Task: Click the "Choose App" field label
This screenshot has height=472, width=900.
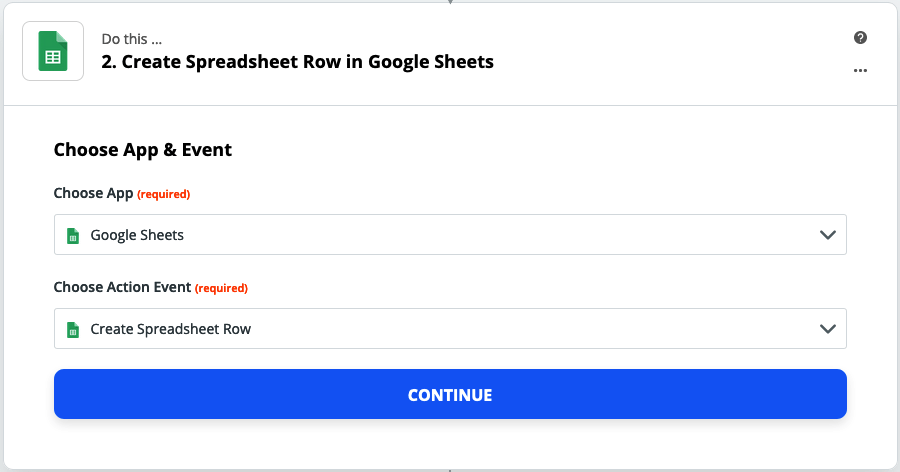Action: coord(92,193)
